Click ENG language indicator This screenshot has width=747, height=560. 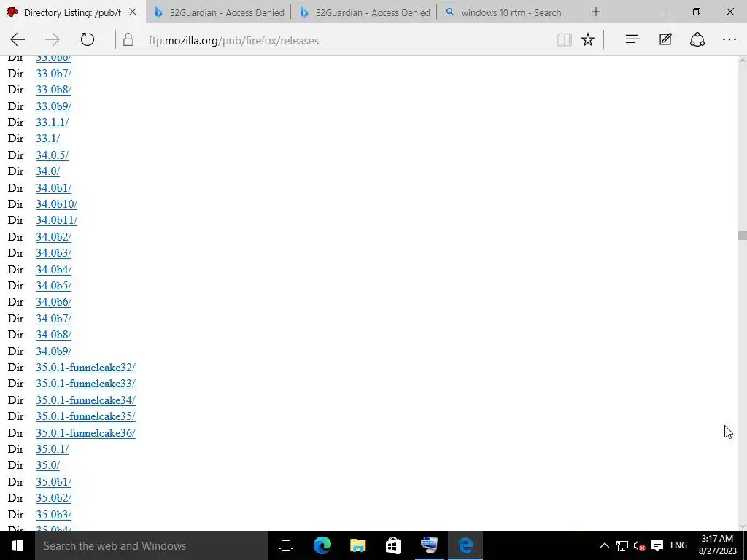click(678, 545)
